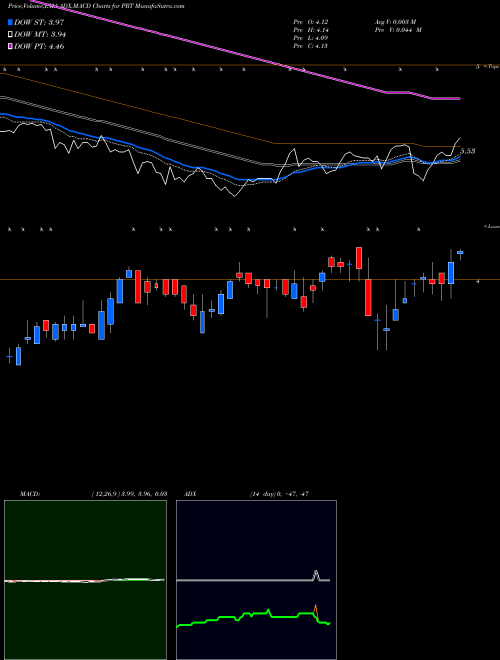Click the blue DOW ST legend swatch
Image resolution: width=500 pixels, height=660 pixels.
tap(11, 22)
